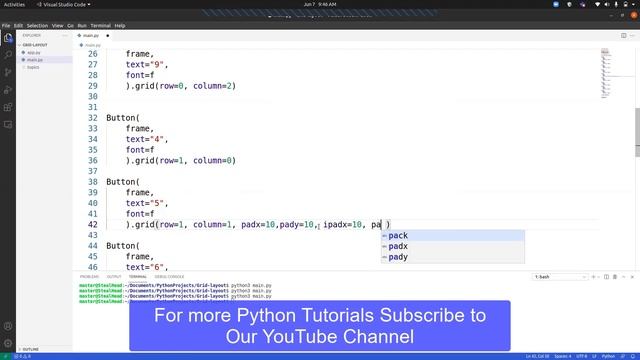Open the Manage gear icon
This screenshot has height=360, width=640.
[x=8, y=343]
